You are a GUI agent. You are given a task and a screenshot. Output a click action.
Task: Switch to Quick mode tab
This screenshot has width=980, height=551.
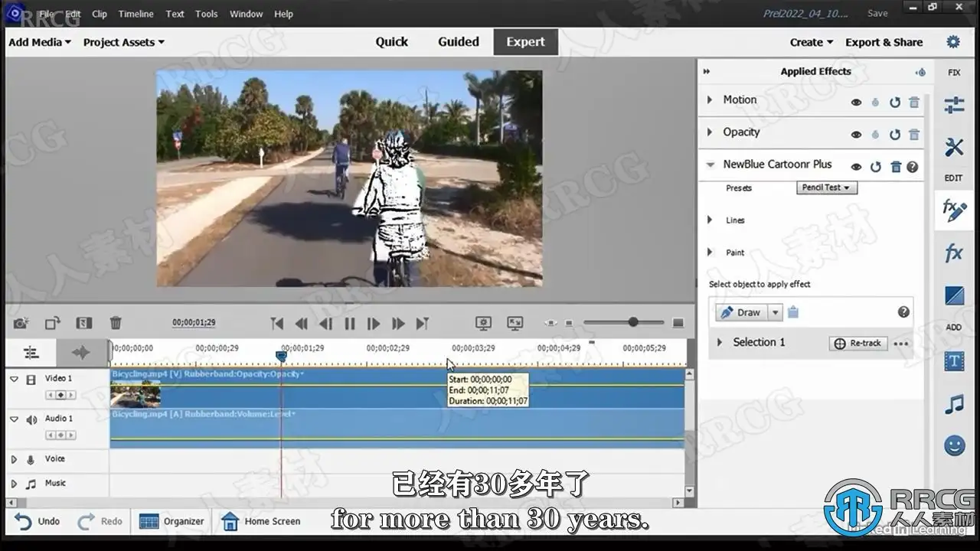[x=392, y=42]
